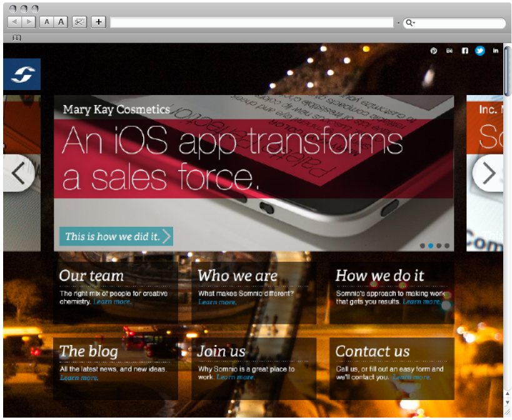Go forward with the browser forward arrow
This screenshot has height=420, width=512.
point(29,22)
